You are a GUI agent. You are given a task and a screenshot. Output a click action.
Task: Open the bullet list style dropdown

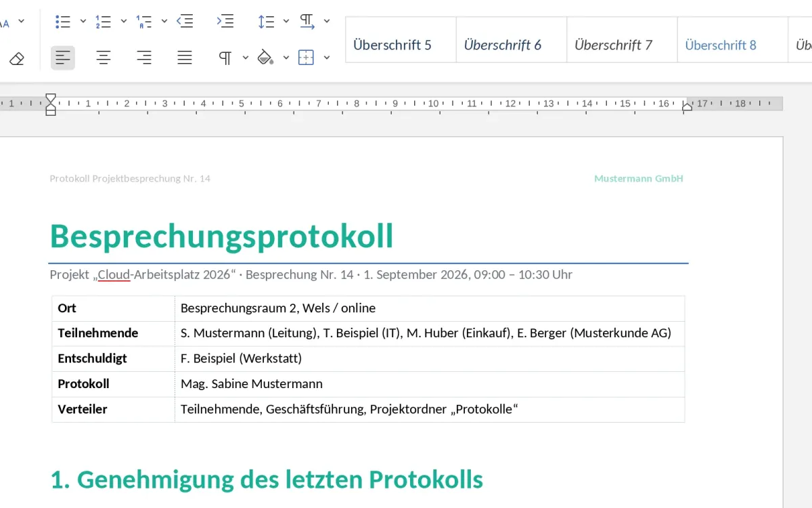(83, 21)
